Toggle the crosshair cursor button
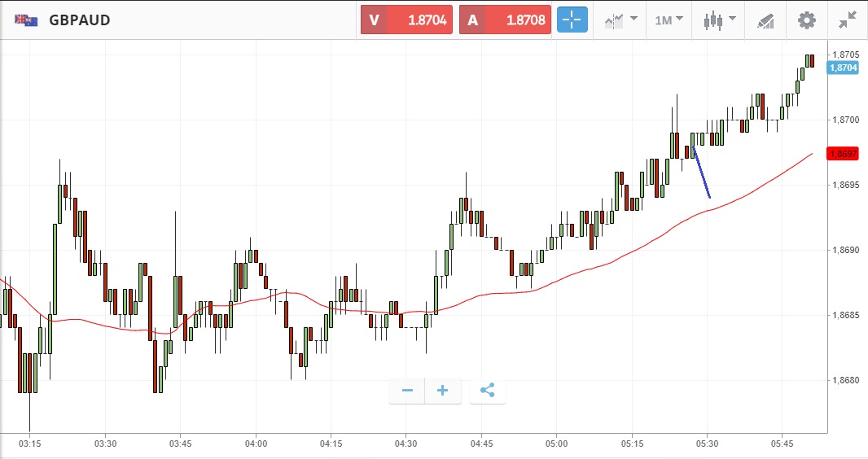This screenshot has height=459, width=868. [x=572, y=20]
